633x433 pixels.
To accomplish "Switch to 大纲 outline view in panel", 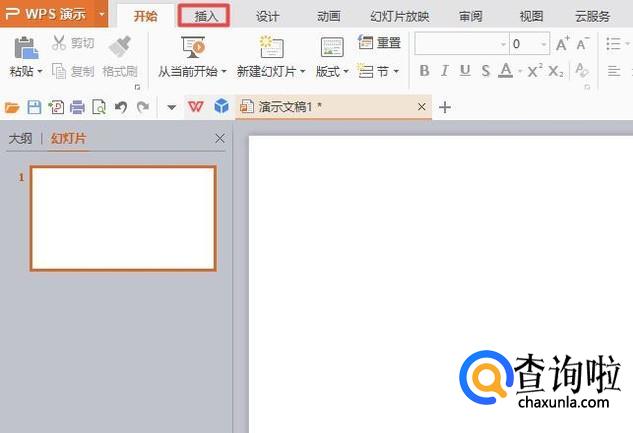I will click(x=20, y=139).
